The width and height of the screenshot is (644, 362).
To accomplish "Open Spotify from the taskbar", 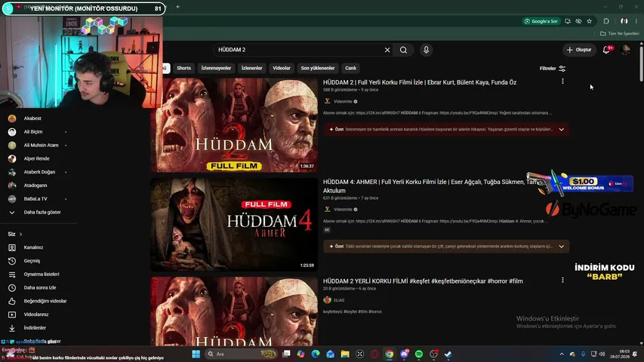I will click(x=419, y=354).
